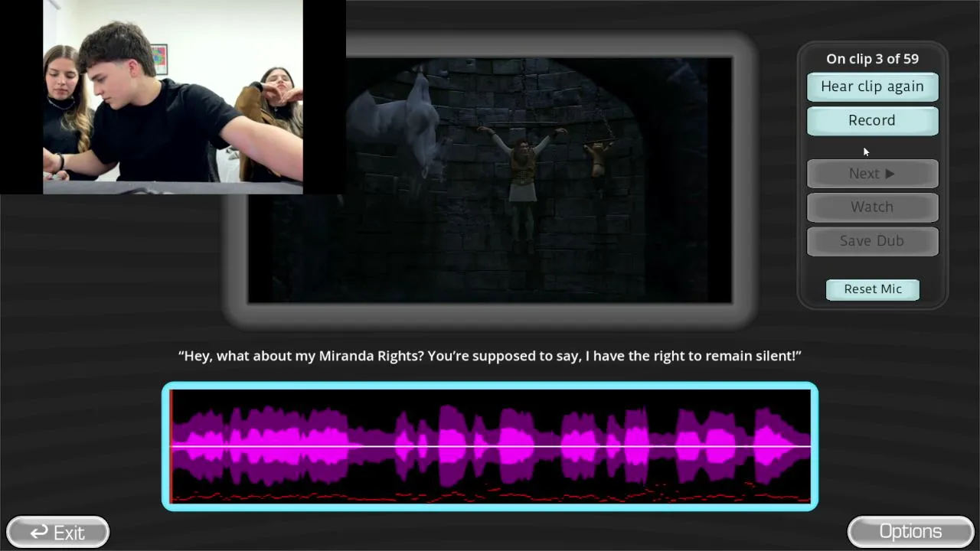The image size is (980, 551).
Task: Open the Options menu
Action: click(x=910, y=532)
